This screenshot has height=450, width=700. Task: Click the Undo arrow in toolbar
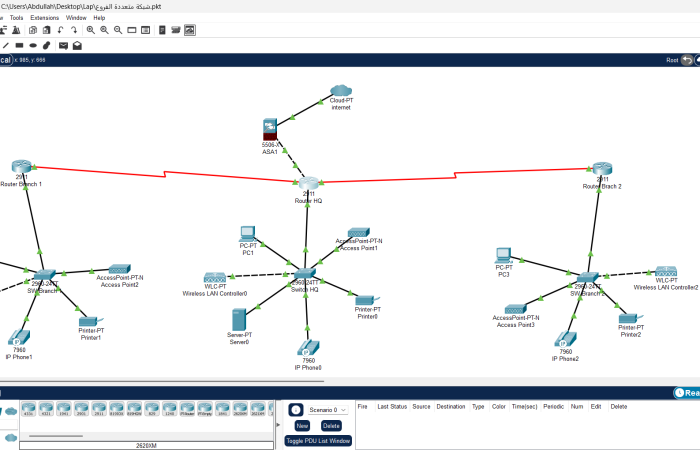pyautogui.click(x=62, y=30)
